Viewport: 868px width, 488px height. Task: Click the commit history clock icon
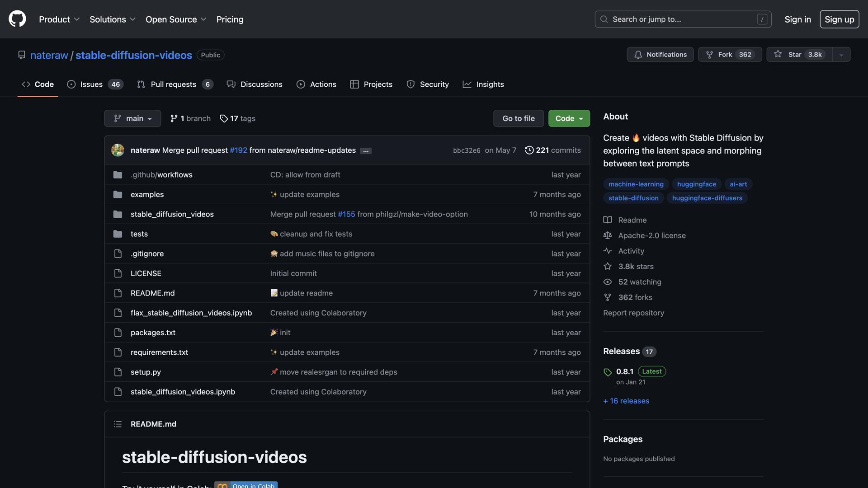click(530, 150)
